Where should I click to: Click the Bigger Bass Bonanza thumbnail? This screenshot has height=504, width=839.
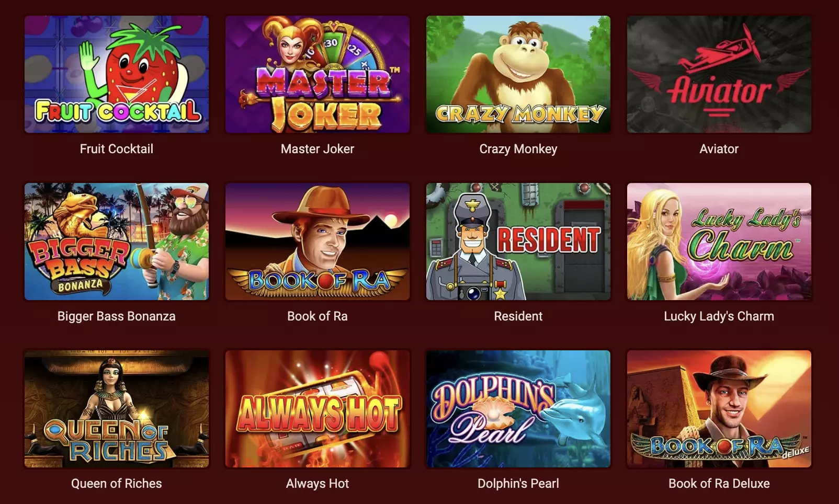click(x=117, y=242)
